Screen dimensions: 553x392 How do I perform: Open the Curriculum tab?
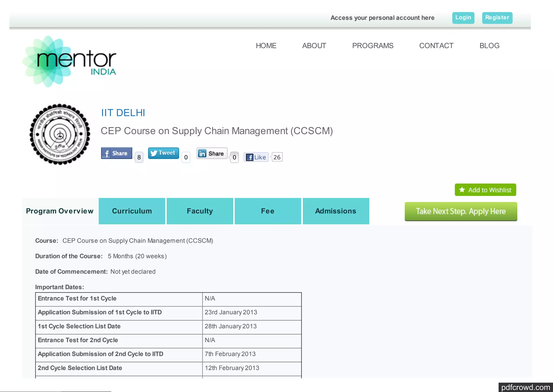(132, 211)
